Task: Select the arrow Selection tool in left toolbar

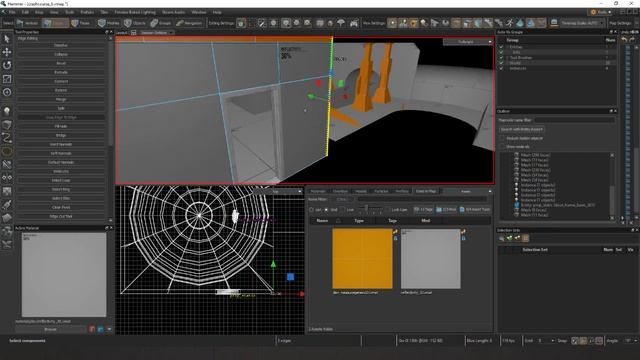Action: pos(7,39)
